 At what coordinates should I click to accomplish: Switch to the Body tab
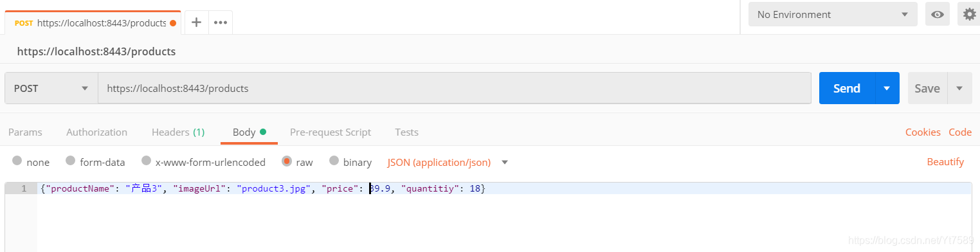[249, 132]
